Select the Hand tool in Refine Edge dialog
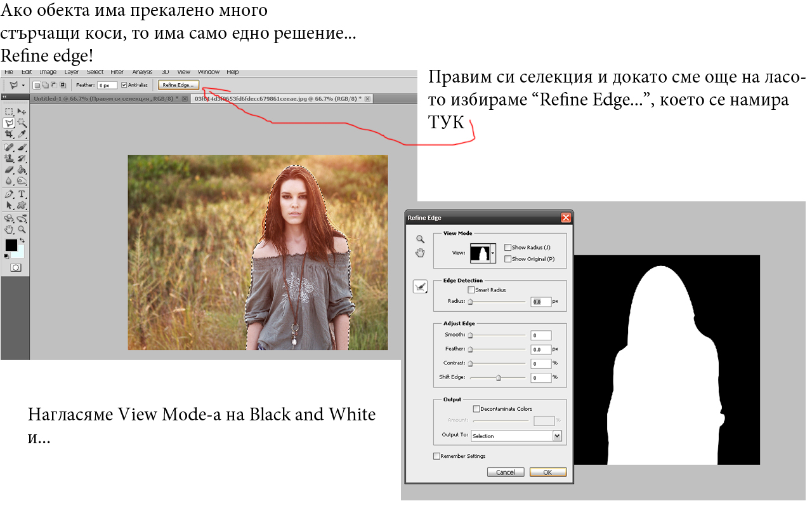This screenshot has width=812, height=508. click(420, 253)
